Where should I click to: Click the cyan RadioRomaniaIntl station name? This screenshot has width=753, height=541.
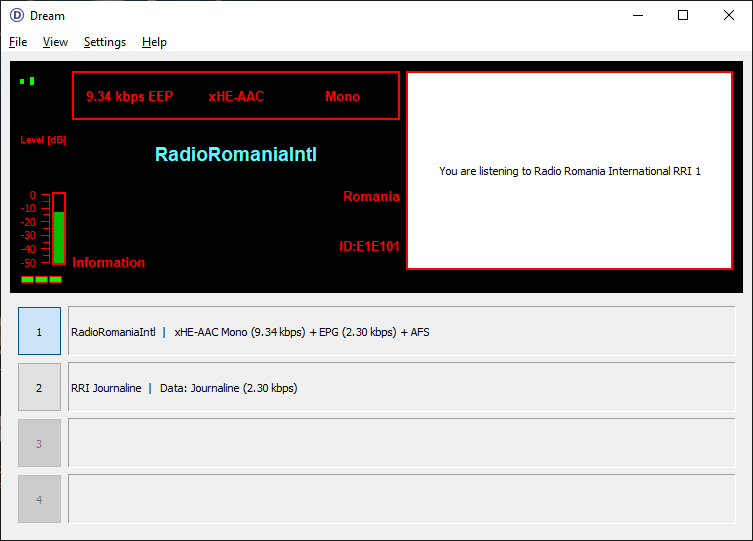tap(235, 154)
